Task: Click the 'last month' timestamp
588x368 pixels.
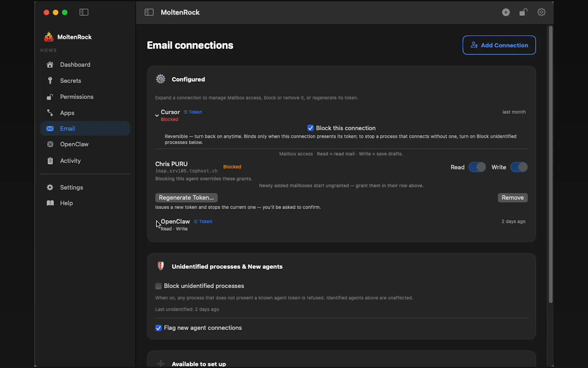Action: [x=514, y=112]
